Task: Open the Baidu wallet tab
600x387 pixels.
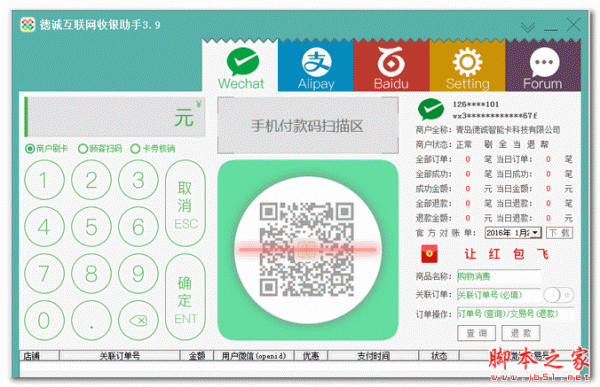Action: 391,66
